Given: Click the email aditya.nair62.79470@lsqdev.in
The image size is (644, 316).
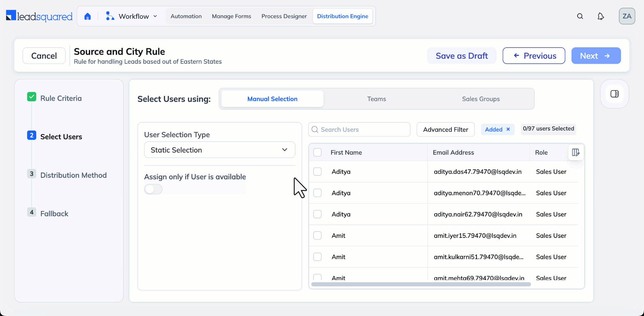Looking at the screenshot, I should pos(478,214).
